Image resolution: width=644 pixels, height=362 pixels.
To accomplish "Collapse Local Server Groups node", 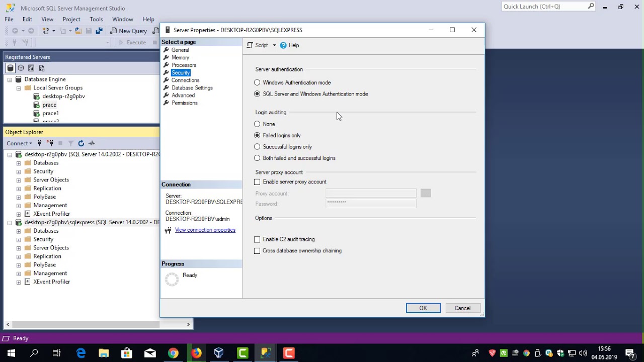I will (19, 88).
